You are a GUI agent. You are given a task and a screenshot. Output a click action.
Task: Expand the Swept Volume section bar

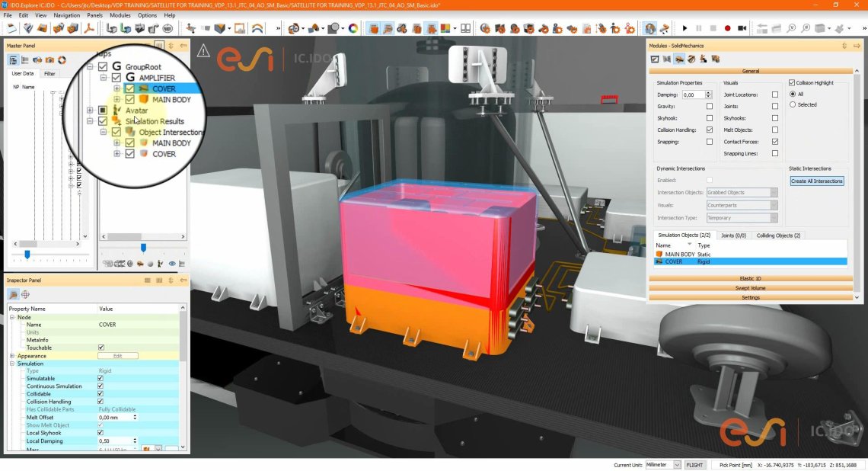tap(750, 288)
